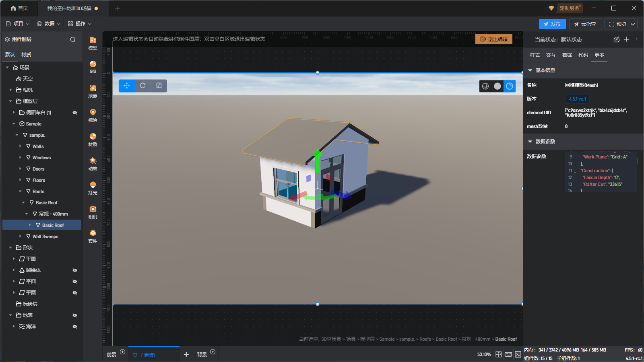Viewport: 644px width, 362px height.
Task: Collapse the 场景 tree node
Action: 7,68
